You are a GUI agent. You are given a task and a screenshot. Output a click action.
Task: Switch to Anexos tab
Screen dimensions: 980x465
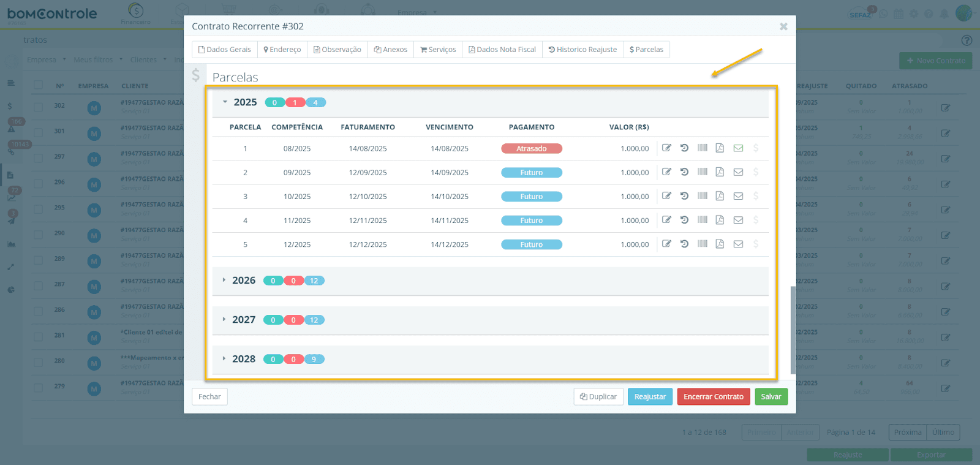pyautogui.click(x=391, y=50)
